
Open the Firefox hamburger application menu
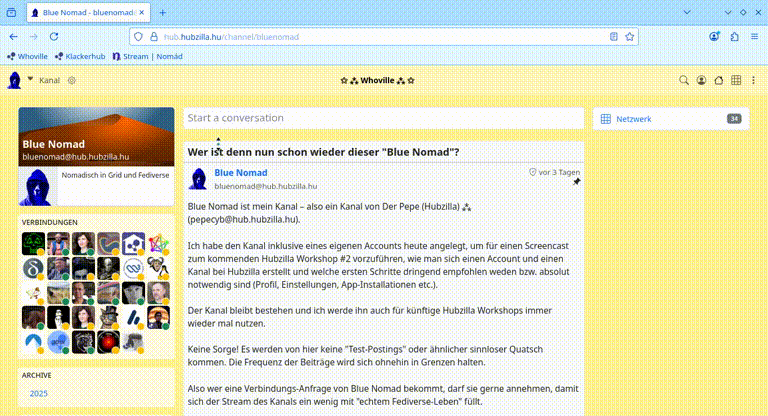[754, 36]
